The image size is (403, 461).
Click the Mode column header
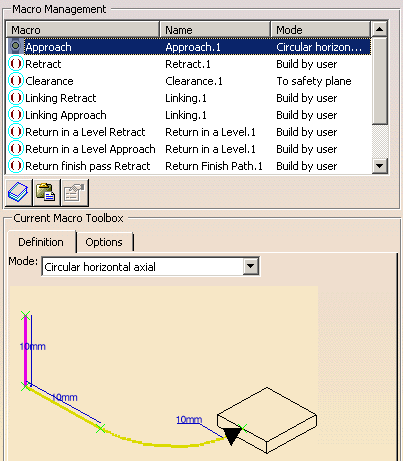pyautogui.click(x=320, y=30)
